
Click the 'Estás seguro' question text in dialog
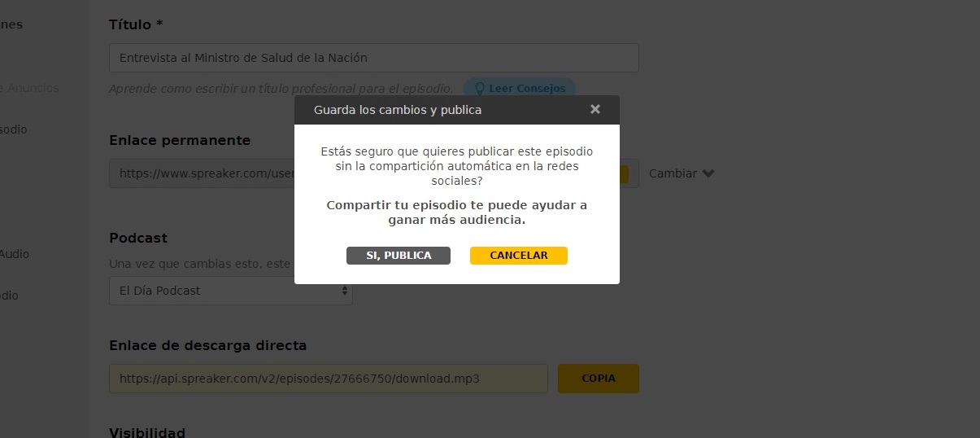[x=456, y=166]
